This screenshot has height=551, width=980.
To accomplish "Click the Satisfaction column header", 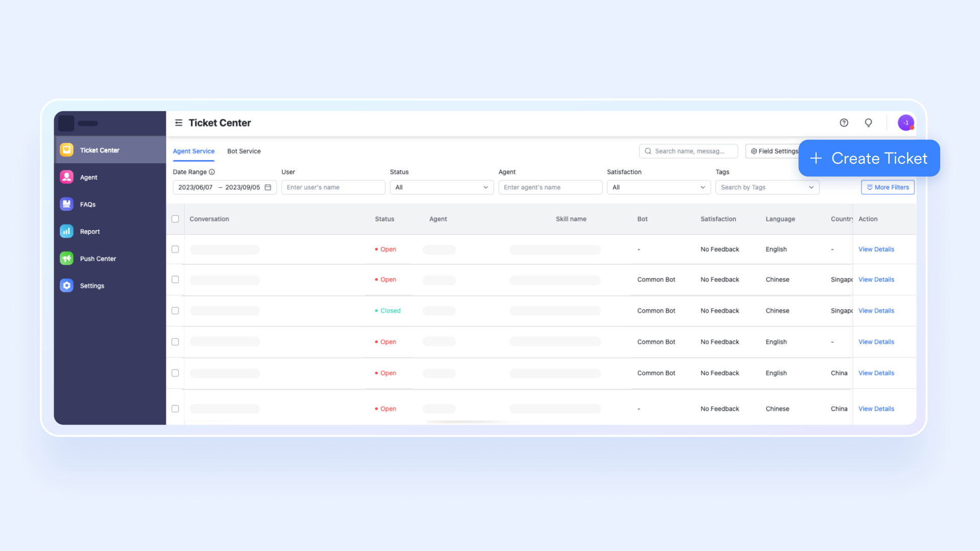I will [718, 219].
